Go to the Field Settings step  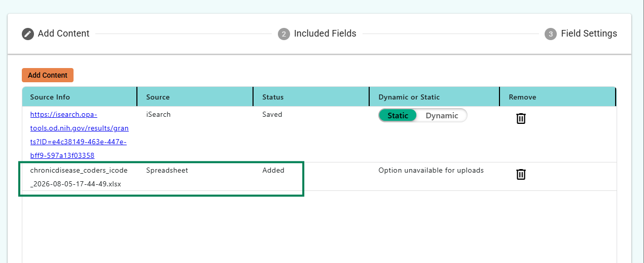coord(581,34)
